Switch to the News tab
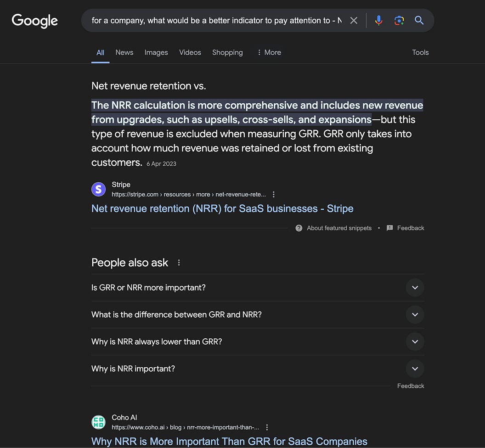Screen dimensions: 485x448 [124, 53]
